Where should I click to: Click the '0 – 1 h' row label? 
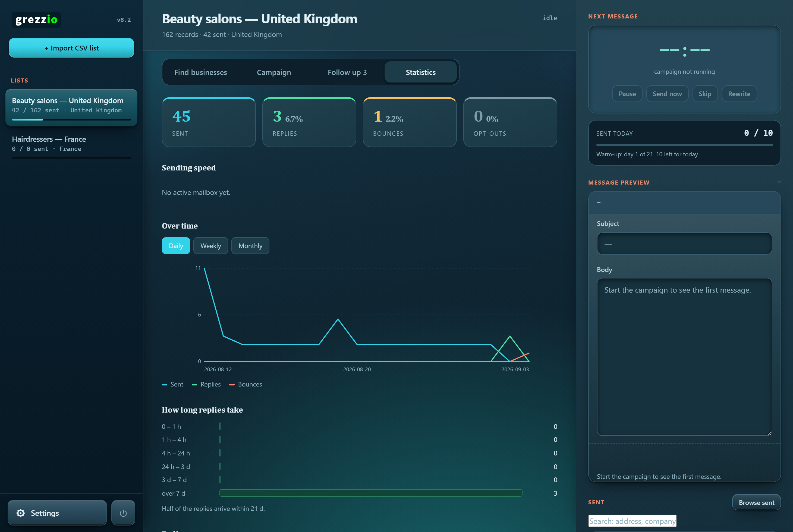(171, 426)
